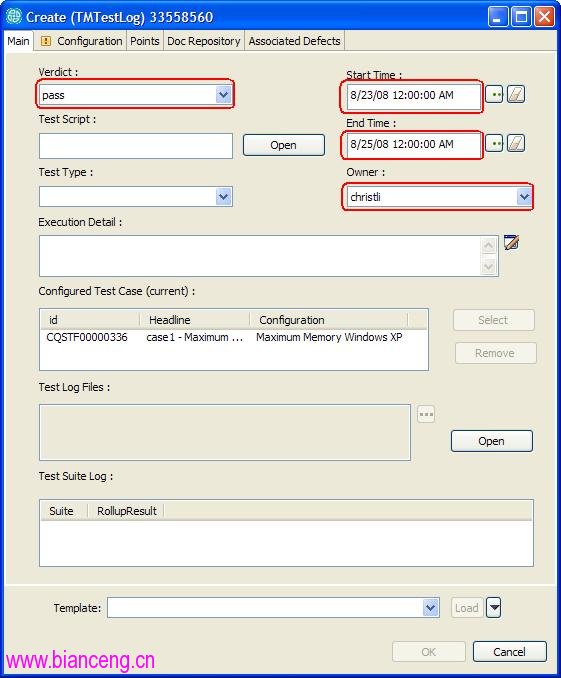This screenshot has height=678, width=561.
Task: Click the Select button
Action: (494, 320)
